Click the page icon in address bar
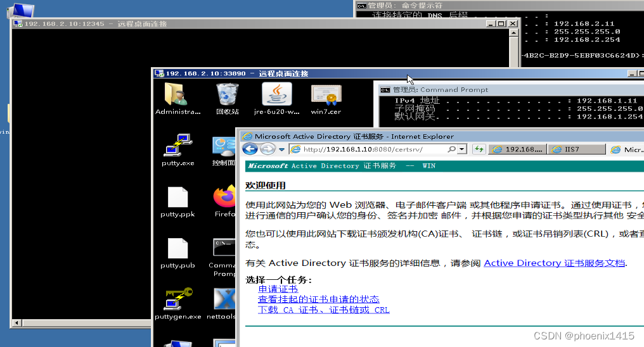644x347 pixels. pyautogui.click(x=296, y=149)
